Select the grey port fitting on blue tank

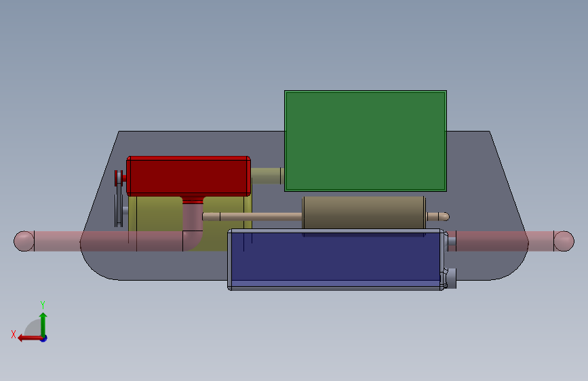point(451,278)
